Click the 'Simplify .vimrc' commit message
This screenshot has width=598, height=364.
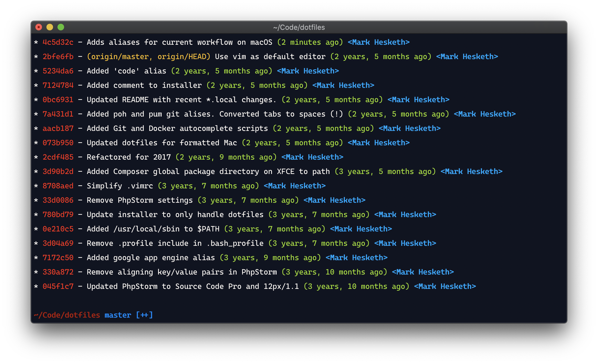point(120,186)
